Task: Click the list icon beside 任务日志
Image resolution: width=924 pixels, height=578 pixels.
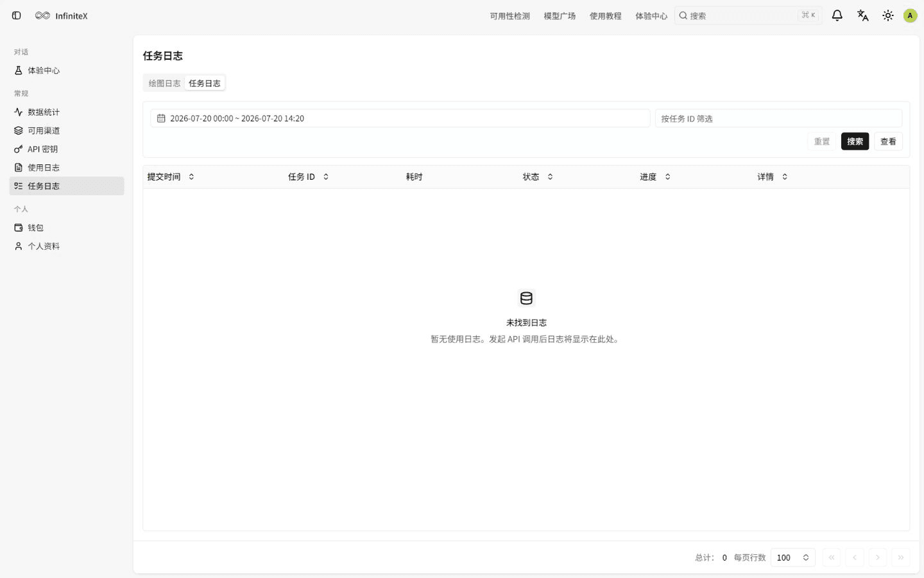Action: pos(19,186)
